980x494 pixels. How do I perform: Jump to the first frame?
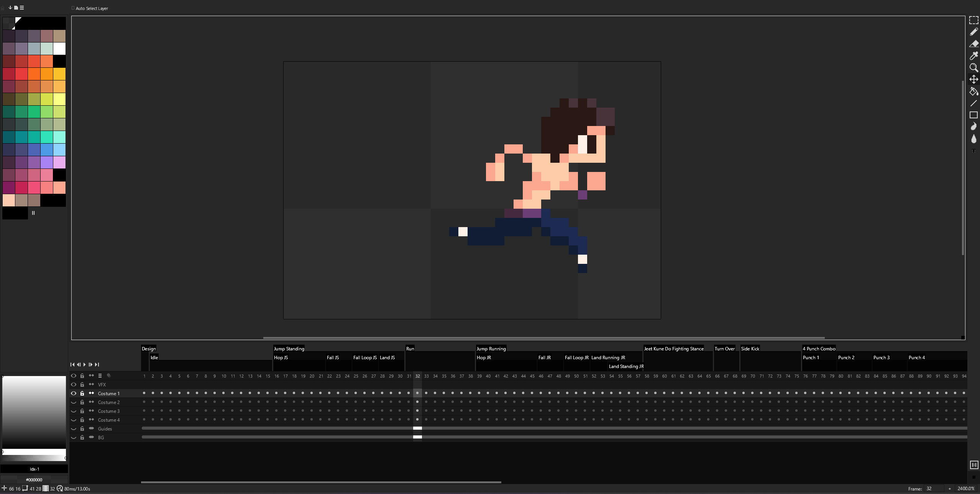coord(72,365)
